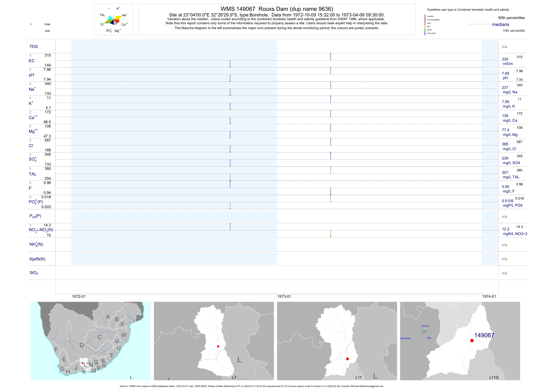Click the NO2+NO3 median value 12.2
Viewport: 554px width, 392px height.
(x=505, y=229)
